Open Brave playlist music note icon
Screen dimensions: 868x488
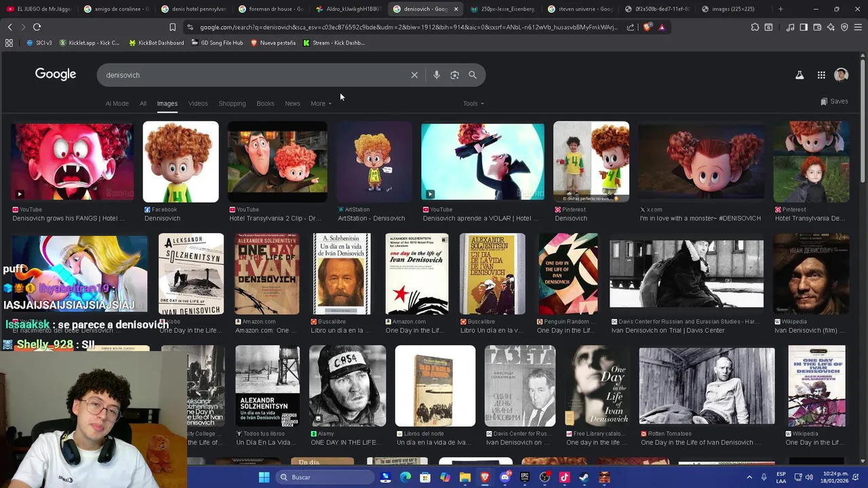(790, 27)
